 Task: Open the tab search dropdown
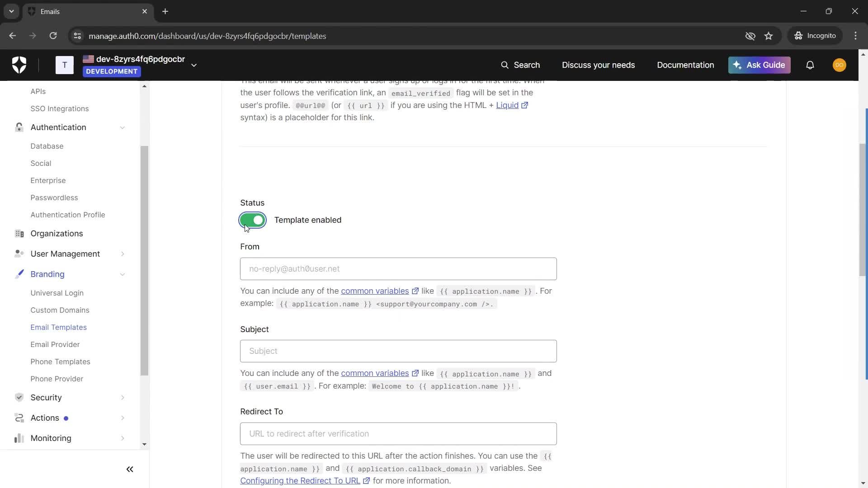(x=11, y=11)
